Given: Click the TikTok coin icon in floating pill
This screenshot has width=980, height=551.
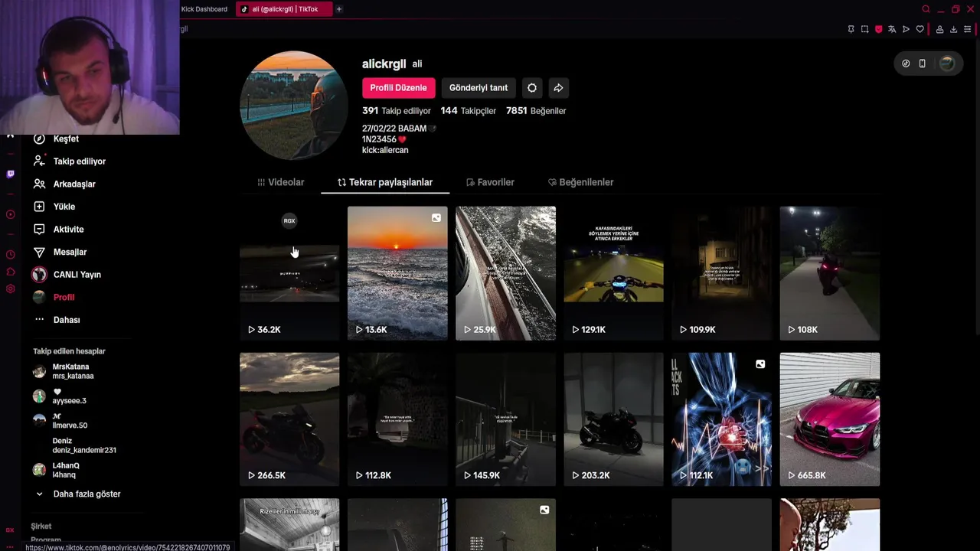Looking at the screenshot, I should 906,64.
